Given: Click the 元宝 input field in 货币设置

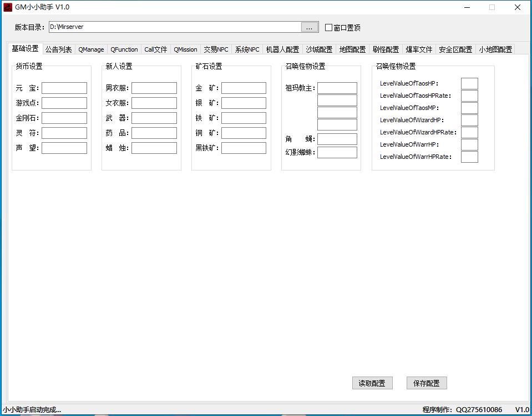Looking at the screenshot, I should pyautogui.click(x=65, y=87).
